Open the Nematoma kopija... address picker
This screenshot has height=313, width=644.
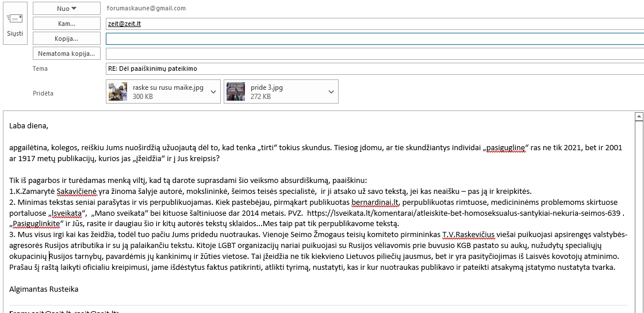67,54
